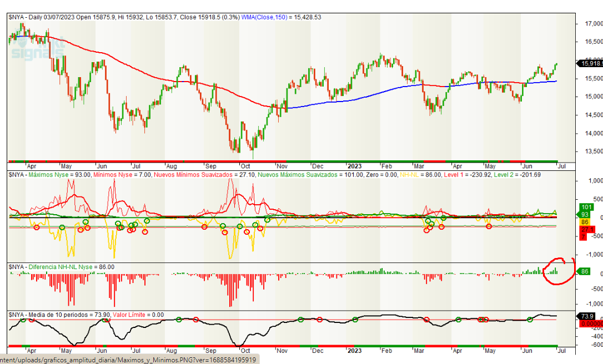Select the red 27.1 value tag
603x364 pixels.
pos(587,230)
